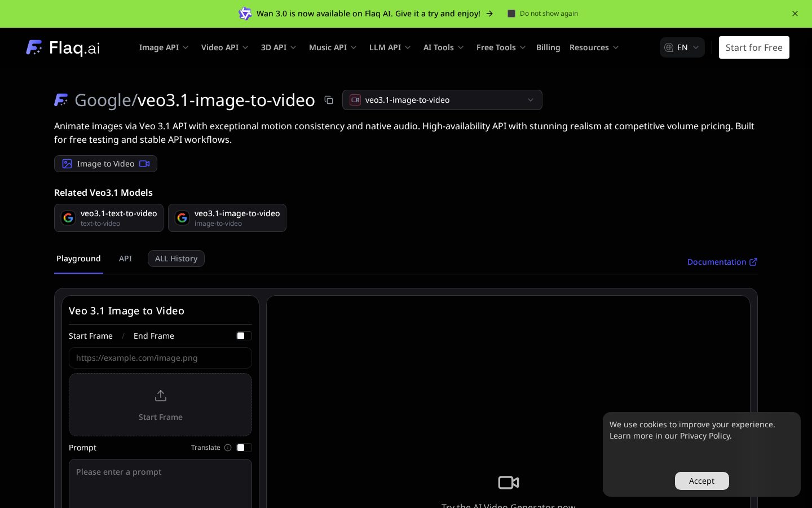This screenshot has width=812, height=508.
Task: Click the Start for Free button
Action: pyautogui.click(x=754, y=47)
